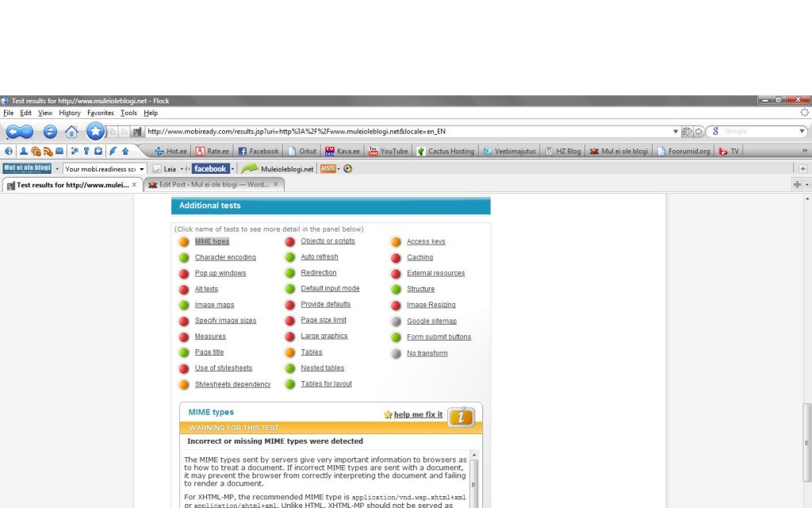Open the Cactus Hosting bookmark
Image resolution: width=812 pixels, height=508 pixels.
(445, 151)
